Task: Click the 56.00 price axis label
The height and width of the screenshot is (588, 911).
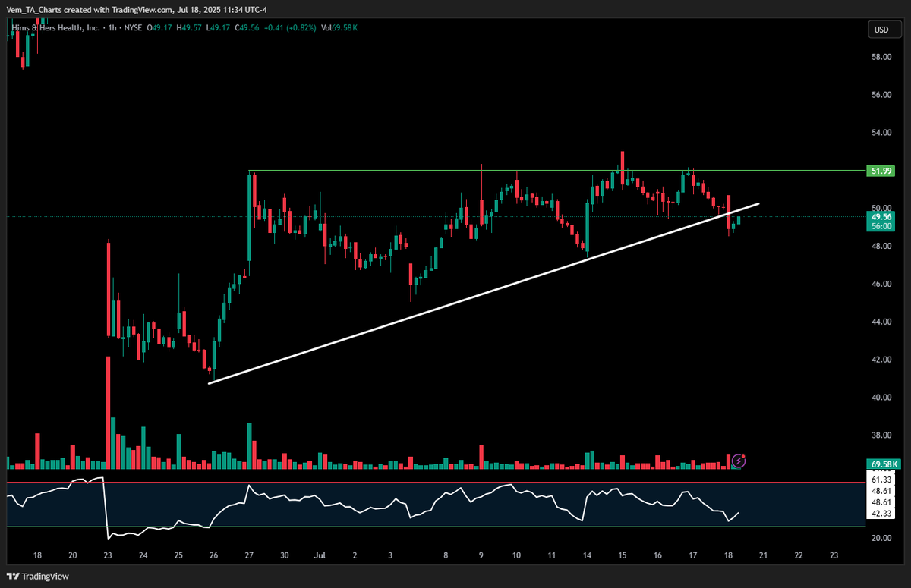Action: point(881,95)
